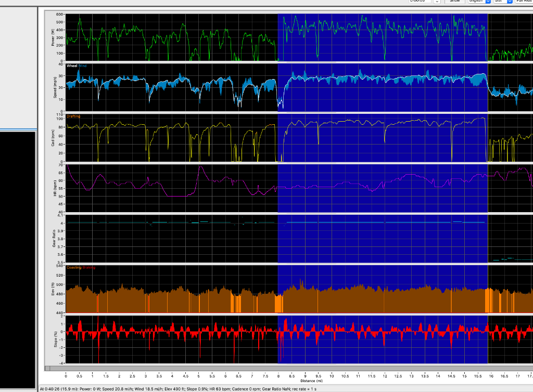Image resolution: width=533 pixels, height=392 pixels.
Task: Click the Wind legend label
Action: 83,66
